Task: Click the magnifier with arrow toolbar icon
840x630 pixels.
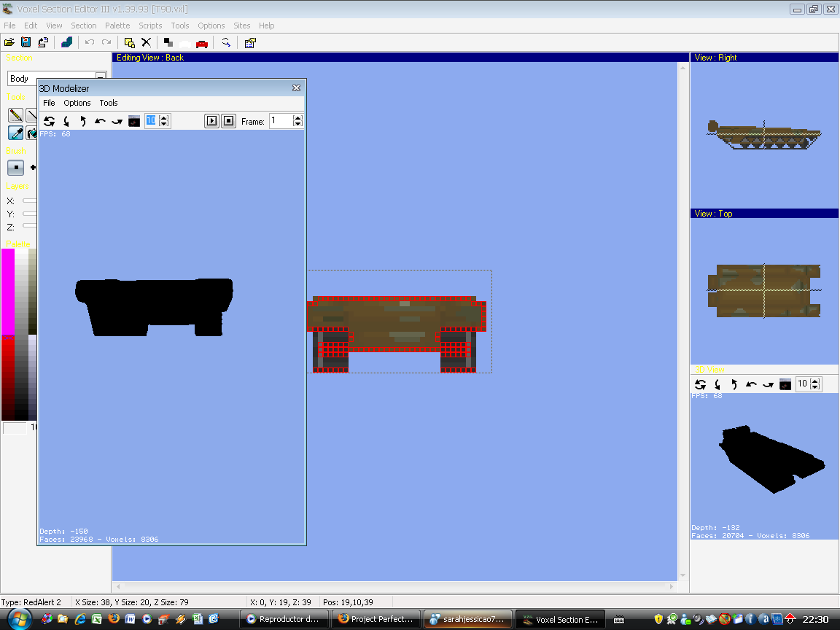Action: point(226,42)
